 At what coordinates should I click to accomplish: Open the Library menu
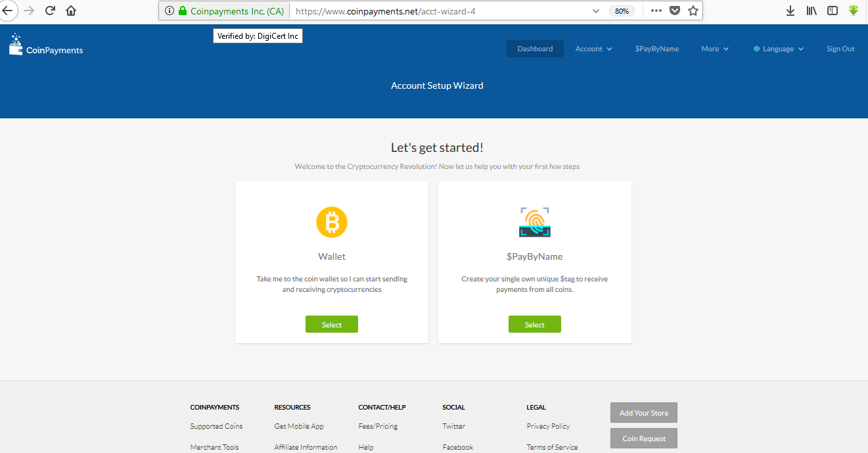811,11
